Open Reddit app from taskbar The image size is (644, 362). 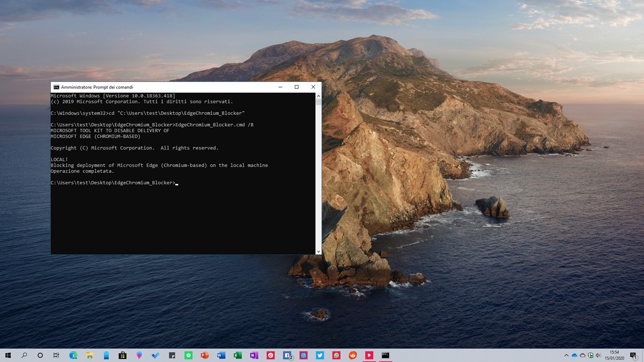(353, 355)
